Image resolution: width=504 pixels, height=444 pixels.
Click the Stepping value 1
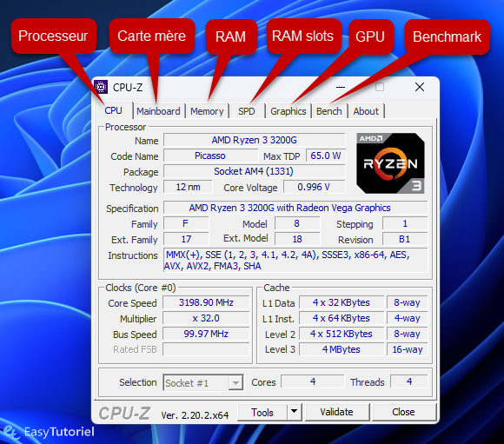pos(405,223)
